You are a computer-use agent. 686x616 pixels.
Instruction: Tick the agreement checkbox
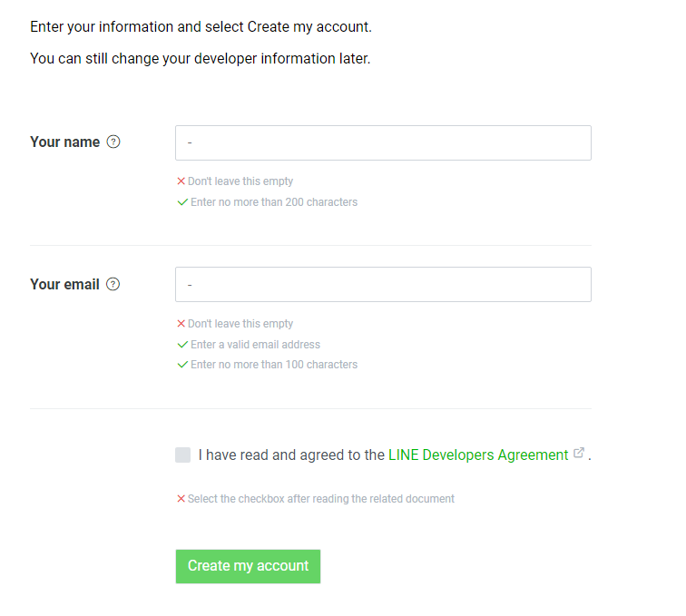coord(183,455)
